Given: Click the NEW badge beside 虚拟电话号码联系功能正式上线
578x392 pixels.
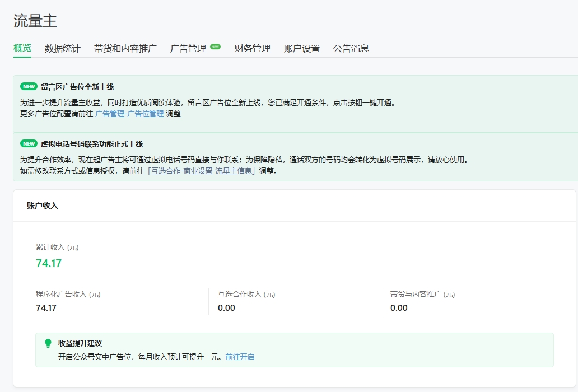Looking at the screenshot, I should tap(29, 144).
